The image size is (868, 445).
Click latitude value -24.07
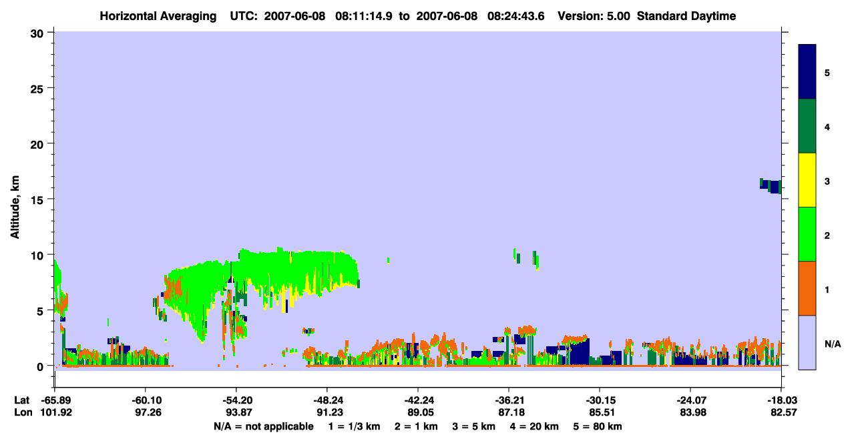pos(690,400)
